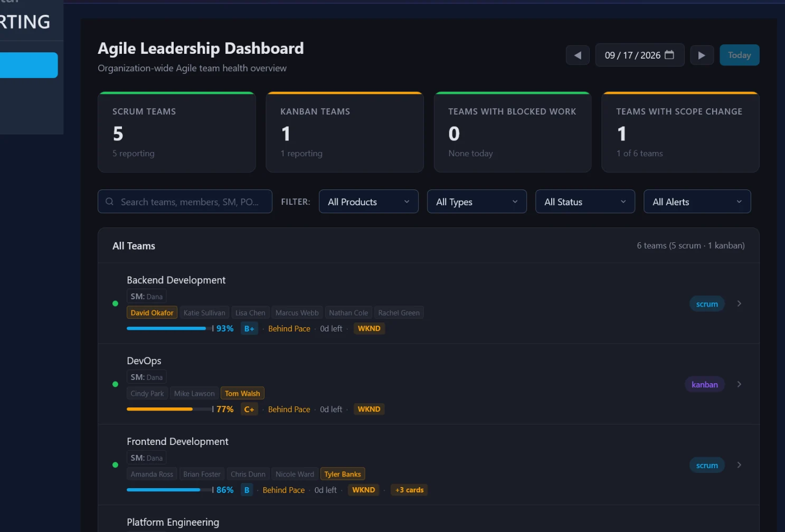This screenshot has width=785, height=532.
Task: Click Chris Dunn member tag
Action: point(248,474)
